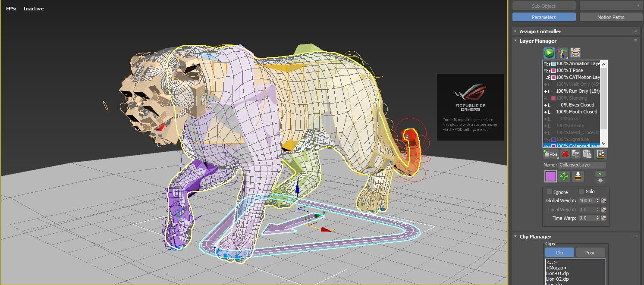Click the Parameters button
The height and width of the screenshot is (285, 644).
point(544,17)
